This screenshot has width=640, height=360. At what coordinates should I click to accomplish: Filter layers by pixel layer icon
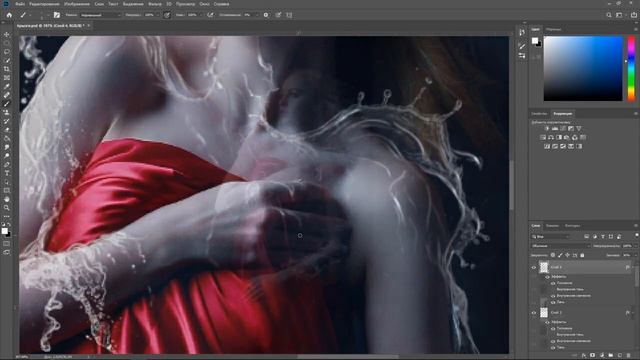point(587,237)
